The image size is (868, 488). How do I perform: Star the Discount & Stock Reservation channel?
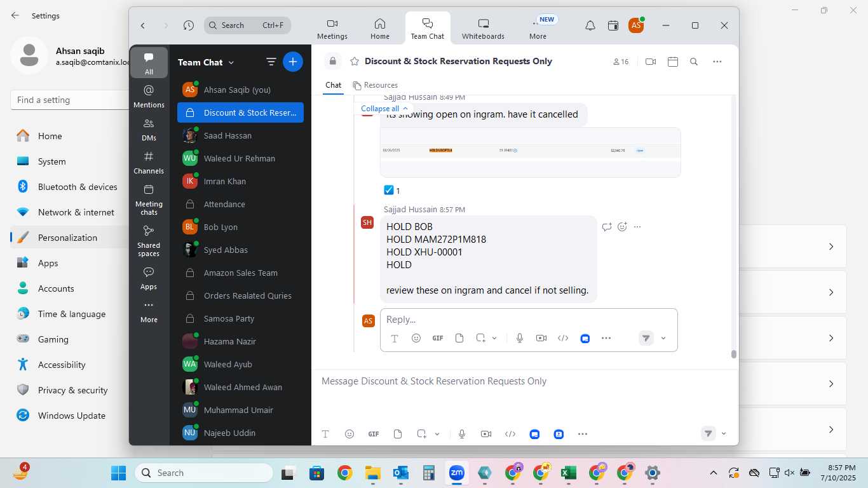[x=355, y=62]
